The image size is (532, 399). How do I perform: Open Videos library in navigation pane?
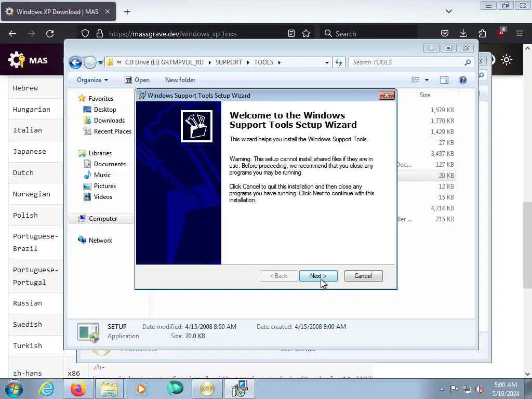click(x=103, y=197)
